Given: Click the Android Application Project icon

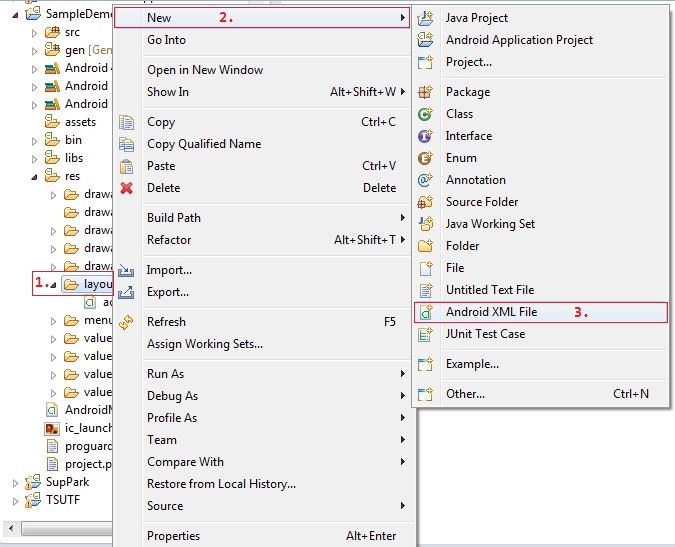Looking at the screenshot, I should [x=426, y=40].
